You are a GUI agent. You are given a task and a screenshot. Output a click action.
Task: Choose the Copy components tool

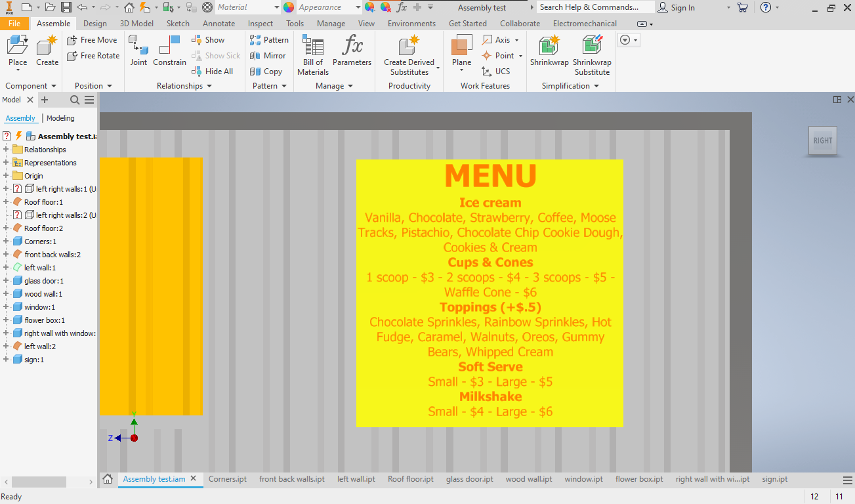pos(266,72)
